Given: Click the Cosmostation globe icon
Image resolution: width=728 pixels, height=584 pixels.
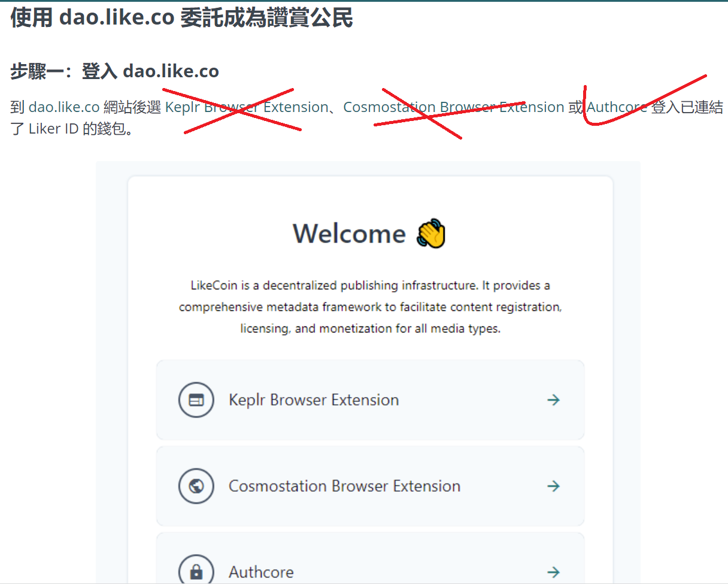Looking at the screenshot, I should (x=196, y=486).
